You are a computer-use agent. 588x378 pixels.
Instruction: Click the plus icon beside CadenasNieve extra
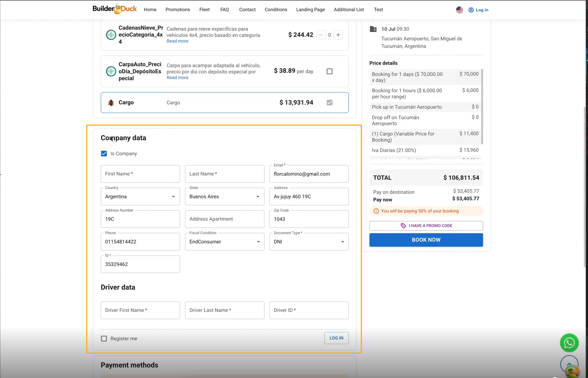point(111,35)
